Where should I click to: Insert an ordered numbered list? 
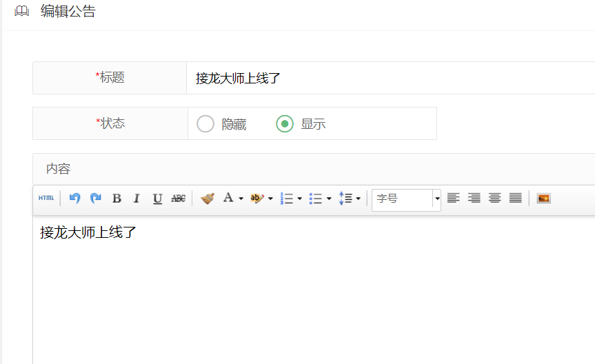pos(287,198)
